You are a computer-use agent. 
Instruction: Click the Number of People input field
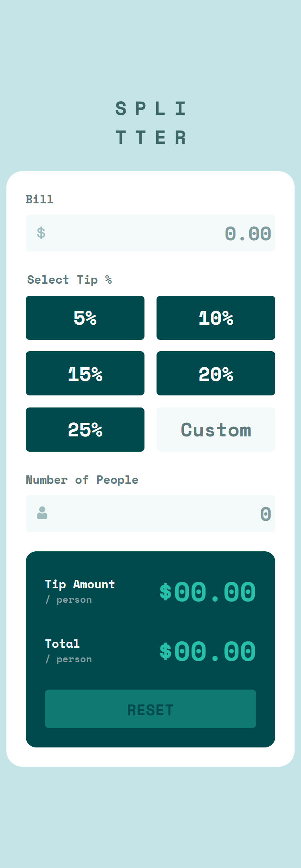pos(150,514)
